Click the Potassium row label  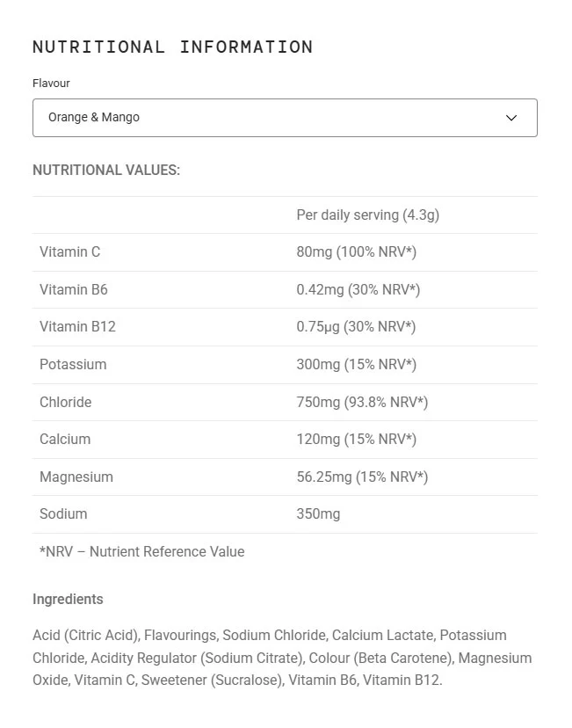pyautogui.click(x=73, y=365)
